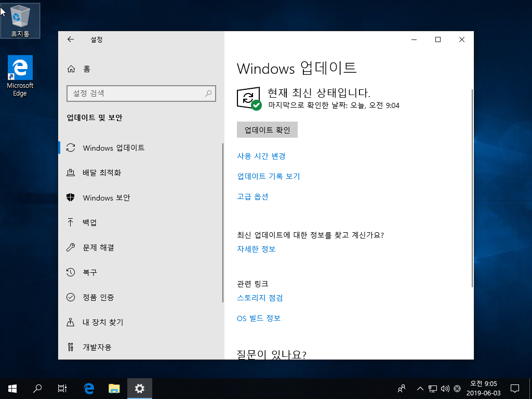Click the search magnifier in 설정 검색 box
Image resolution: width=532 pixels, height=399 pixels.
pos(208,93)
